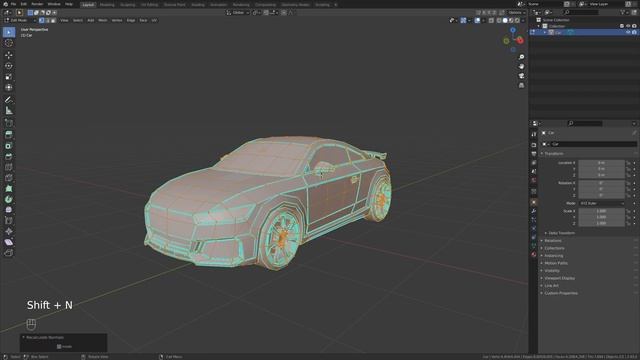Toggle the lock for Location X
Screen dimensions: 640x360
tap(629, 163)
